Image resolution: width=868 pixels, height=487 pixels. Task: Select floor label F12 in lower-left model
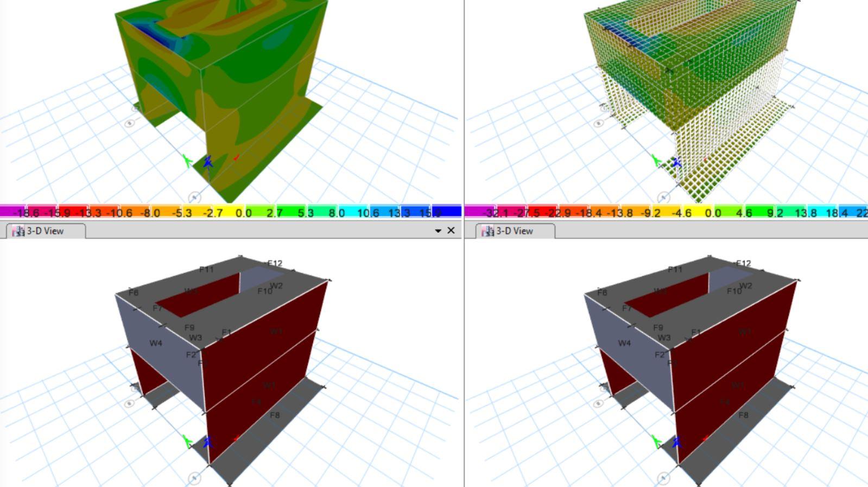275,264
